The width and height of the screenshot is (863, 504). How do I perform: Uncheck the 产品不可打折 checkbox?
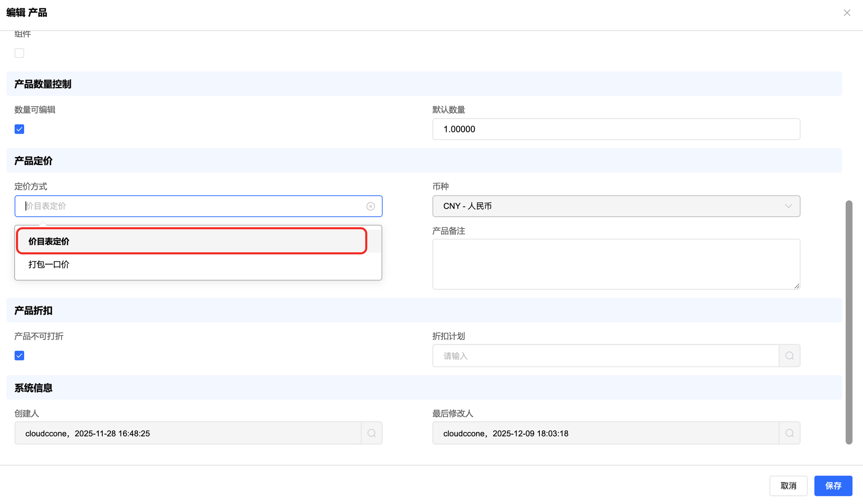click(x=19, y=356)
